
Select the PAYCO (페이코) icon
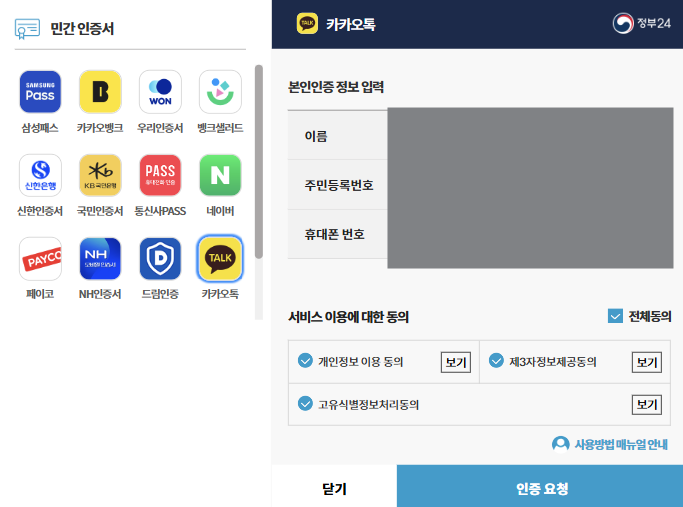[x=40, y=259]
